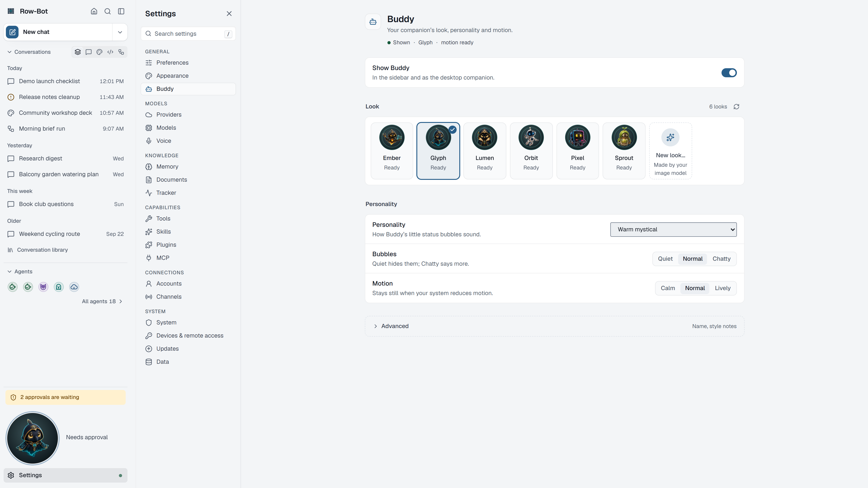
Task: Click the home icon in the top bar
Action: (x=94, y=11)
